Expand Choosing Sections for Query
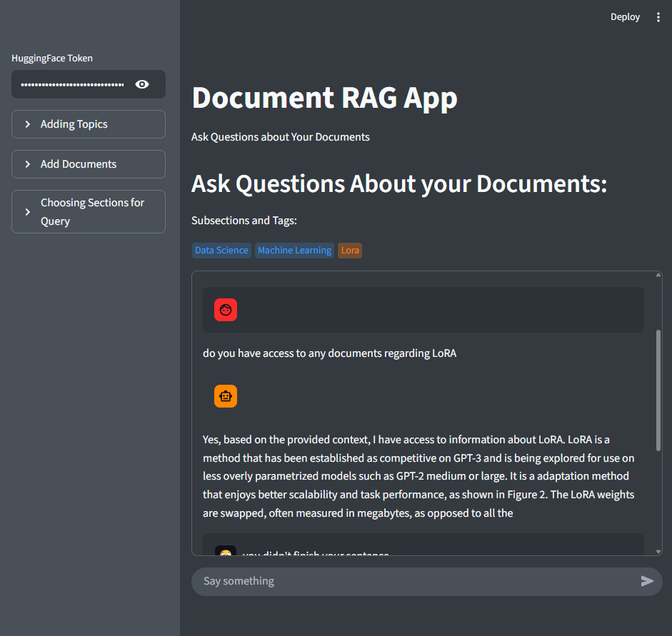The height and width of the screenshot is (636, 672). pos(89,212)
